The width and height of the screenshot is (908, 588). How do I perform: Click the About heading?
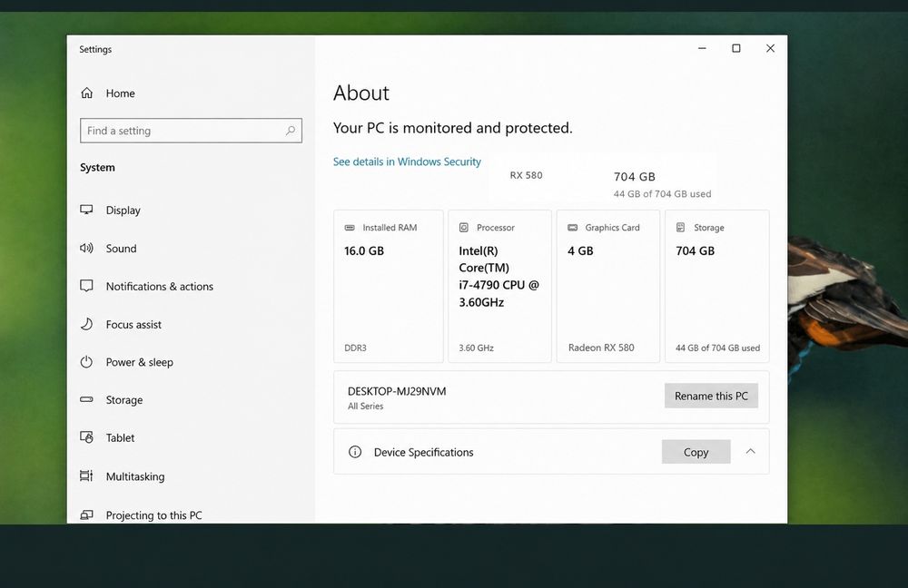360,93
